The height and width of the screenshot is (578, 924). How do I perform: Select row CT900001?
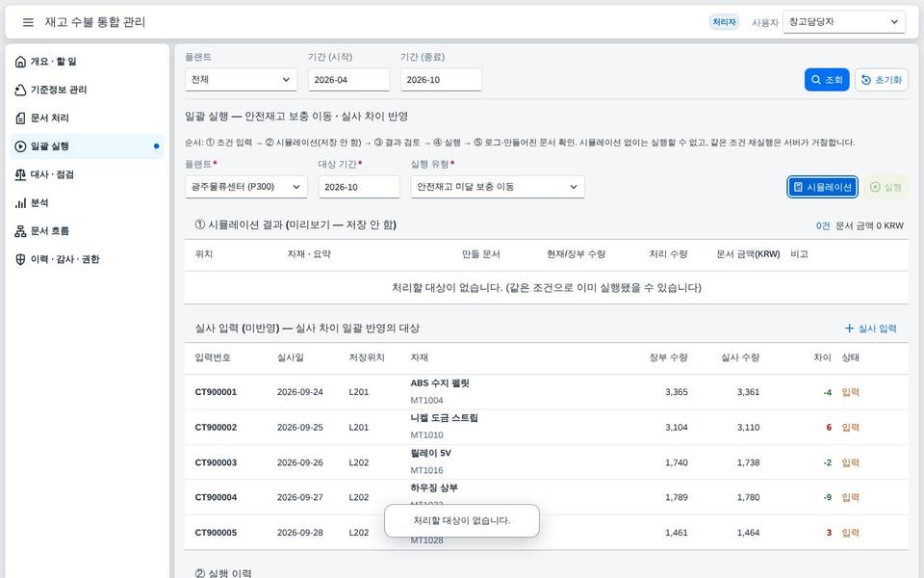click(547, 392)
